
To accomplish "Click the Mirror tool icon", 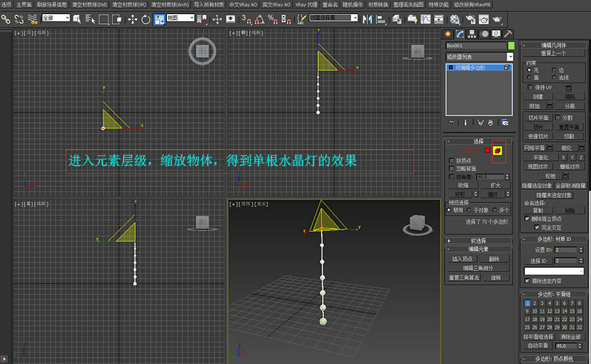I will point(367,19).
